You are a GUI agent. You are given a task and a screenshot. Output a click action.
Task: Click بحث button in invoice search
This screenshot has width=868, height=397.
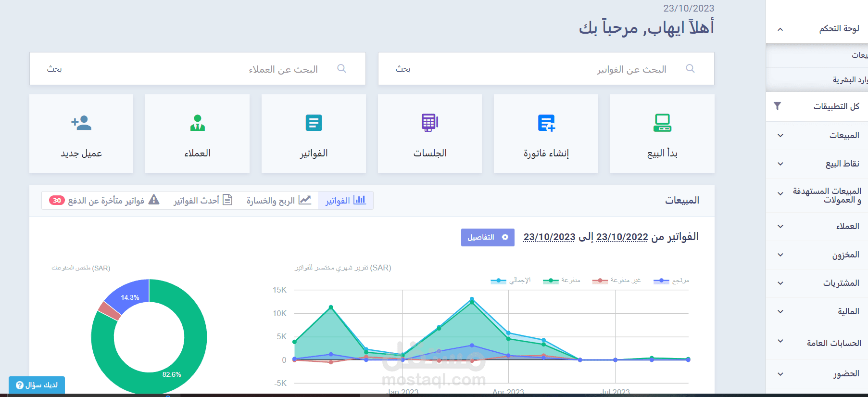coord(403,69)
